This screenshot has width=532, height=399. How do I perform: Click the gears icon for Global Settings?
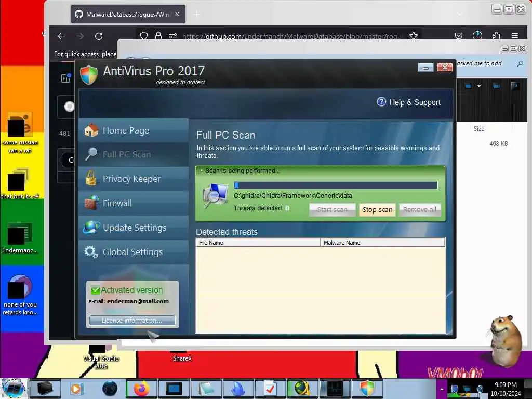91,252
